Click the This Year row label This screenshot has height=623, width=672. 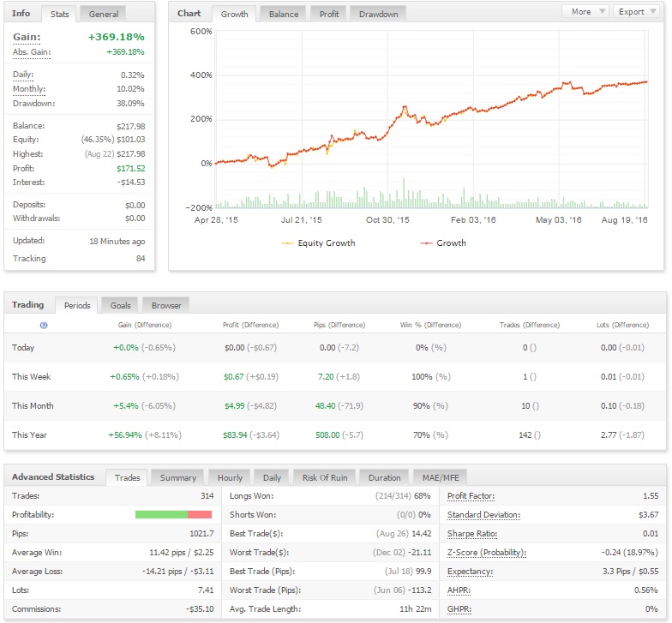pos(29,435)
